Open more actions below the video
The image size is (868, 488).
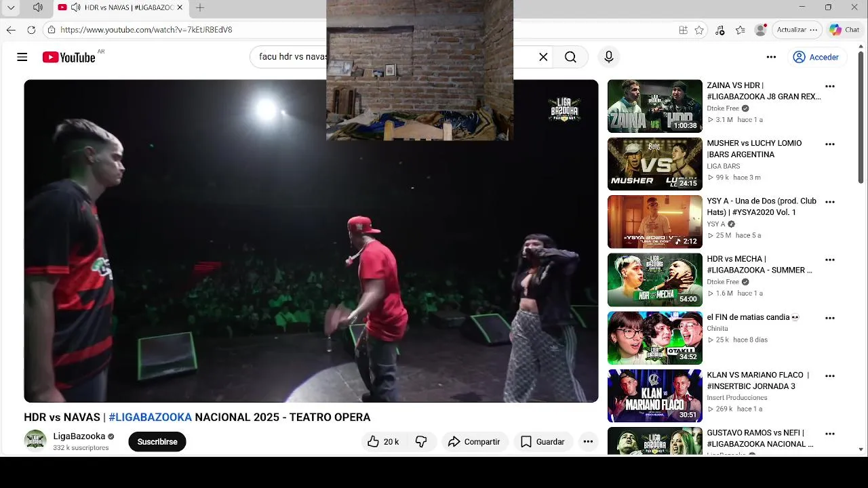click(588, 442)
